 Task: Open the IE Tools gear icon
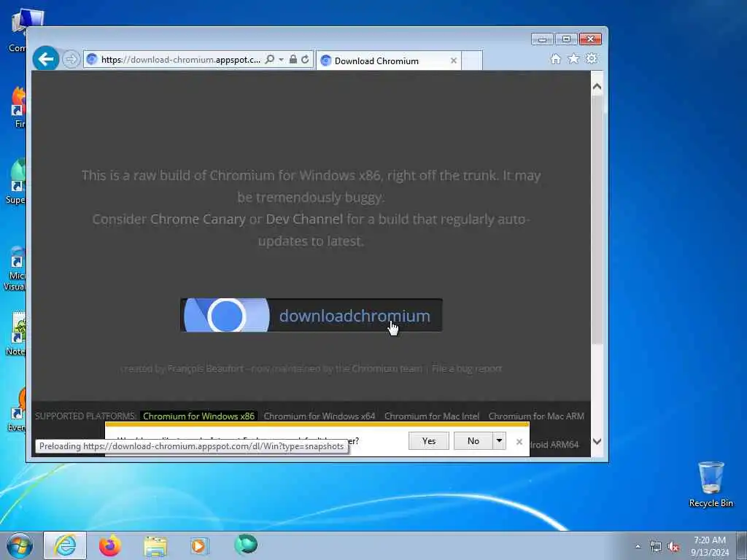click(591, 58)
